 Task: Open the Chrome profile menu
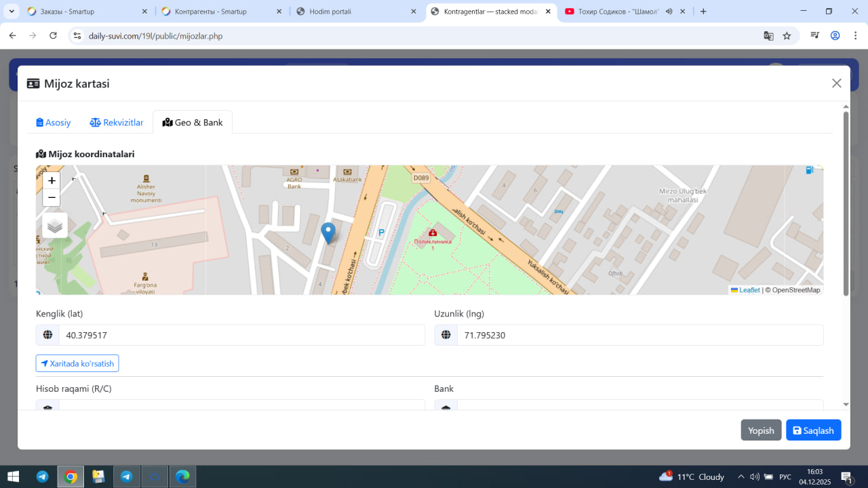(835, 36)
